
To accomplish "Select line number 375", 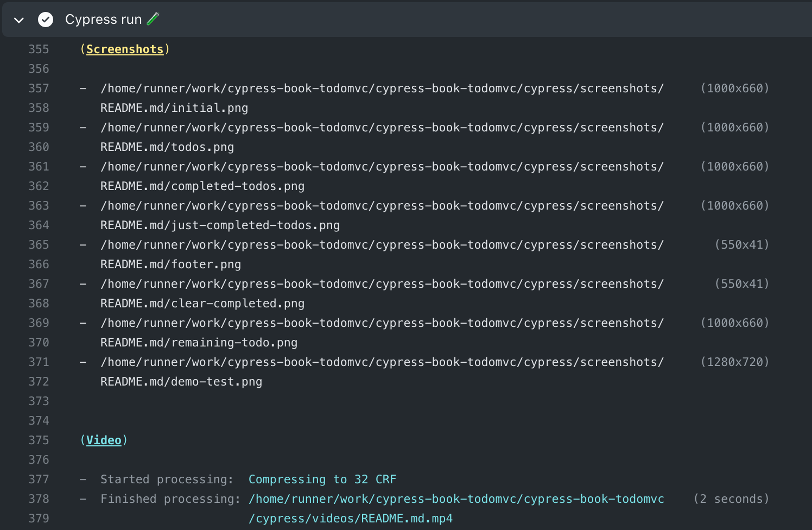I will click(39, 440).
